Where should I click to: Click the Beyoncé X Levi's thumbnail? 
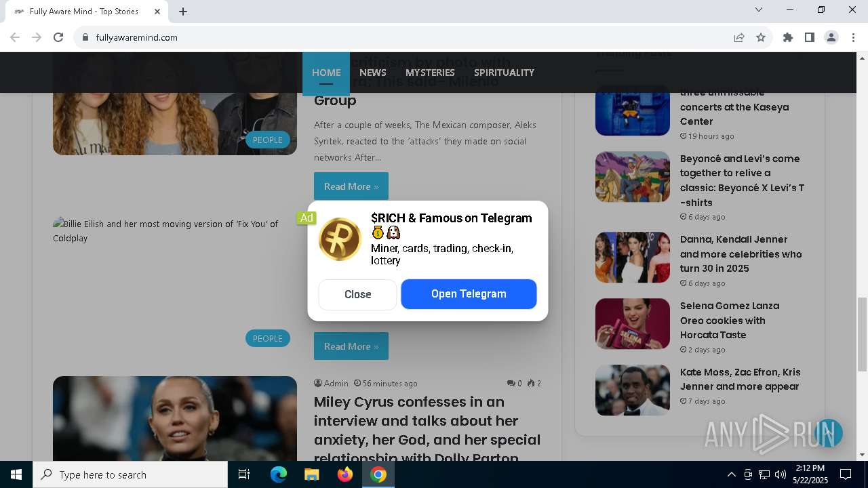[633, 177]
